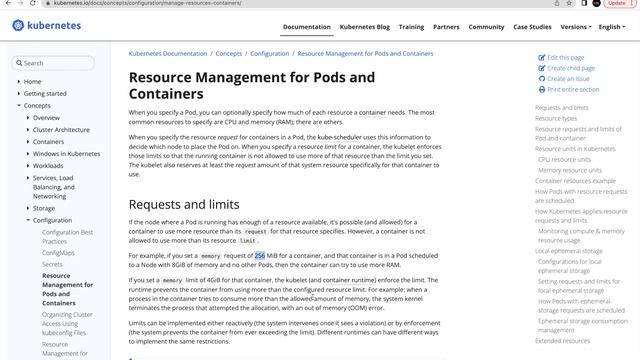Click the kube-scheduler link
Image resolution: width=640 pixels, height=360 pixels.
tap(340, 137)
